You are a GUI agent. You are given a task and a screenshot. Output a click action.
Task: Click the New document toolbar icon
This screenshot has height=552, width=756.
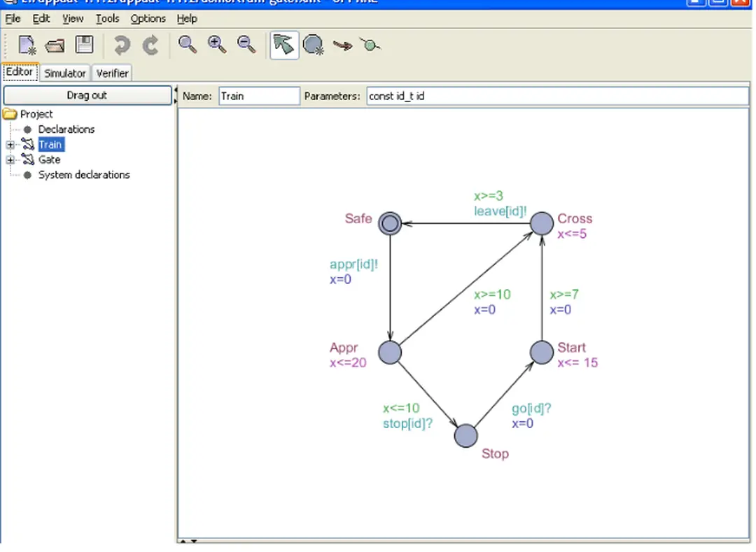[x=27, y=45]
